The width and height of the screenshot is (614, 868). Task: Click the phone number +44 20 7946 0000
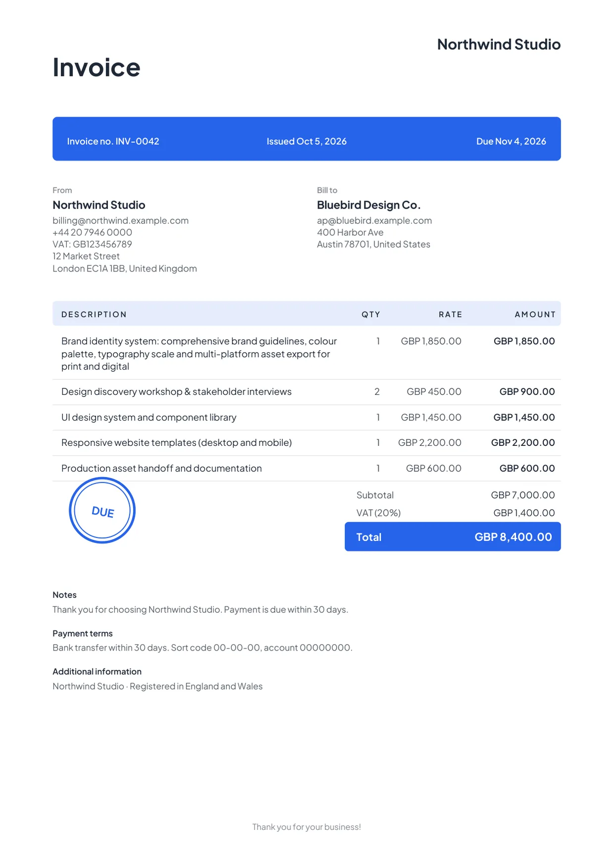[92, 232]
